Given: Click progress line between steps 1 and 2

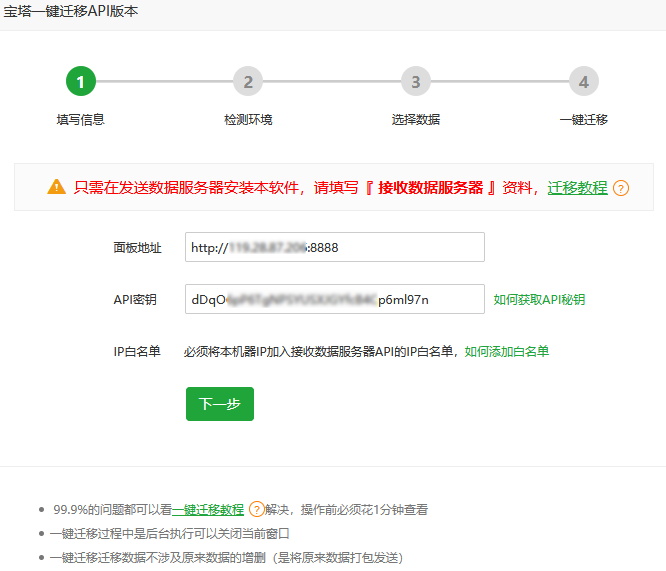Looking at the screenshot, I should tap(164, 82).
